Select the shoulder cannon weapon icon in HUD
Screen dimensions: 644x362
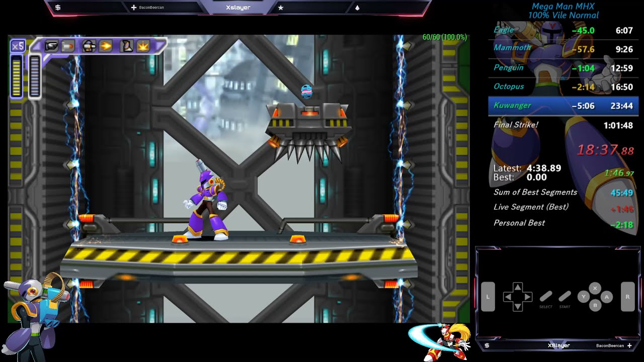[x=90, y=46]
